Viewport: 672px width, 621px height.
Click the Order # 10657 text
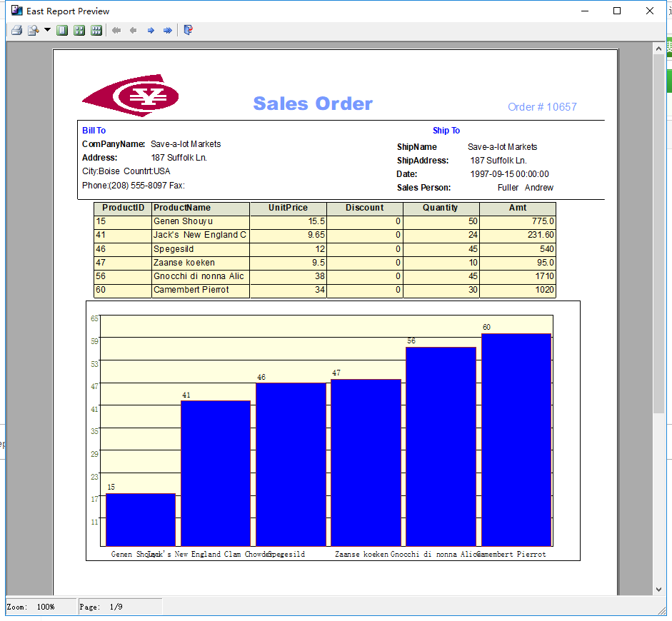tap(542, 107)
